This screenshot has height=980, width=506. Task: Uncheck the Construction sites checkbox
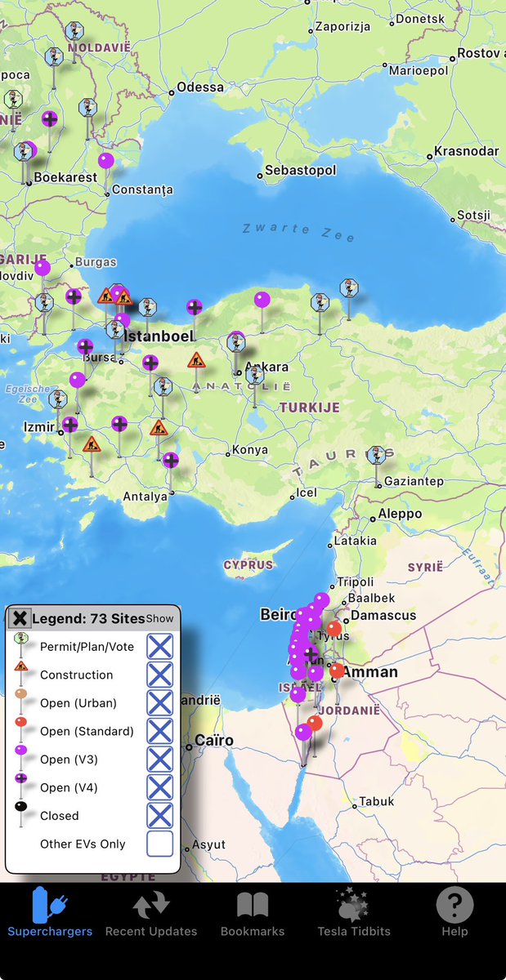click(160, 675)
